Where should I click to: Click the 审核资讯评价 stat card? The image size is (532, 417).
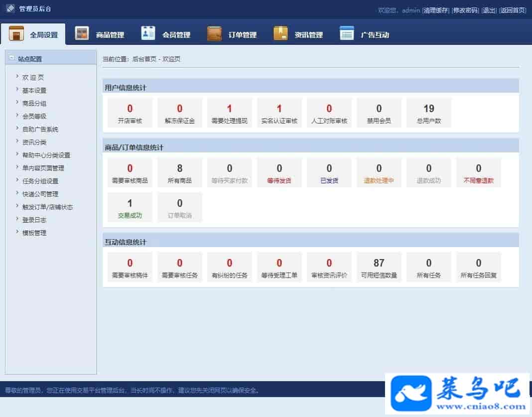tap(329, 268)
